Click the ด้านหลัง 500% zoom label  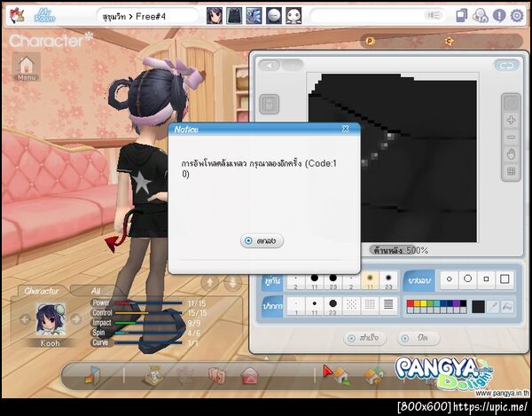(x=401, y=250)
